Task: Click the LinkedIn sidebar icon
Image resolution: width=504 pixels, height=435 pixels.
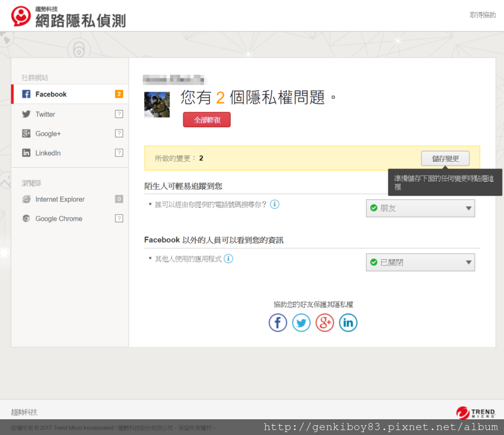Action: click(x=26, y=153)
